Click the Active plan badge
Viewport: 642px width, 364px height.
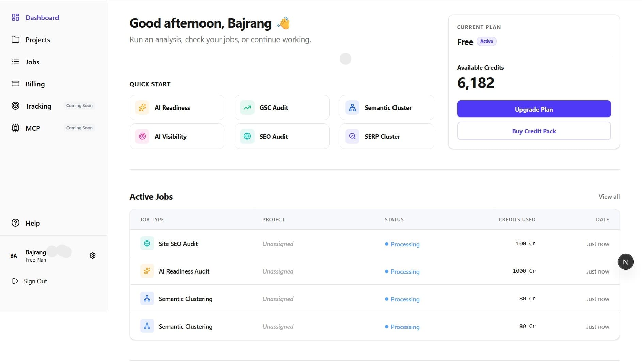tap(486, 42)
